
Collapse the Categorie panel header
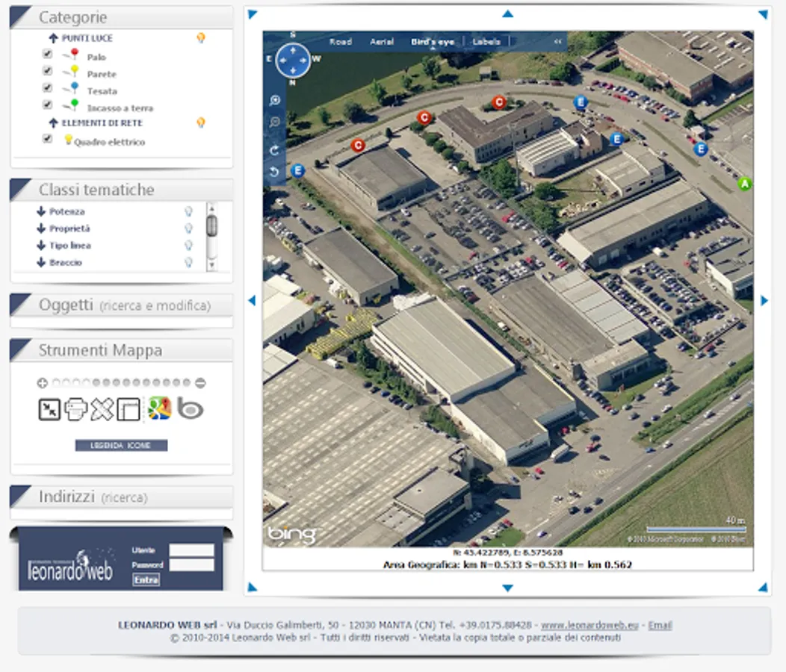pos(121,17)
